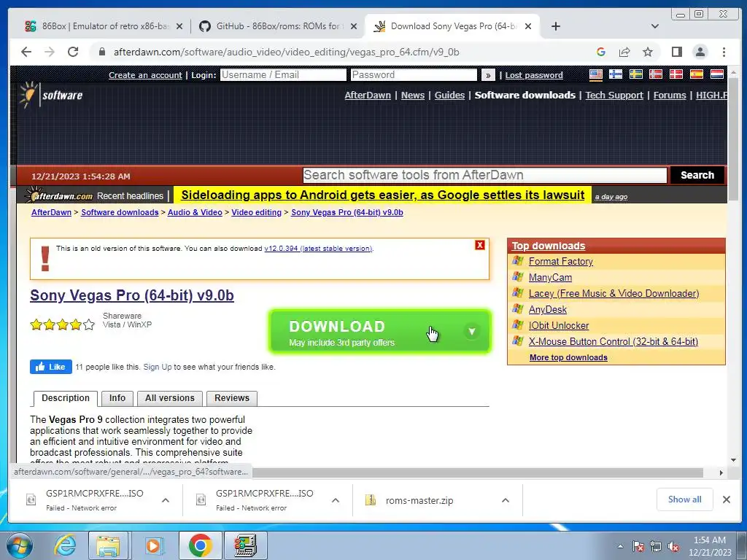Viewport: 747px width, 560px height.
Task: Switch to the Info tab
Action: (x=117, y=398)
